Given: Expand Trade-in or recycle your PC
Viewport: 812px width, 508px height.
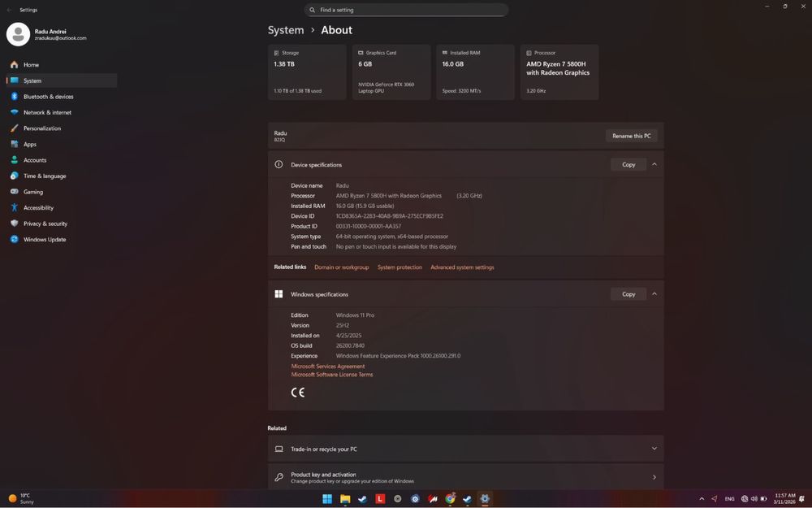Looking at the screenshot, I should coord(465,449).
